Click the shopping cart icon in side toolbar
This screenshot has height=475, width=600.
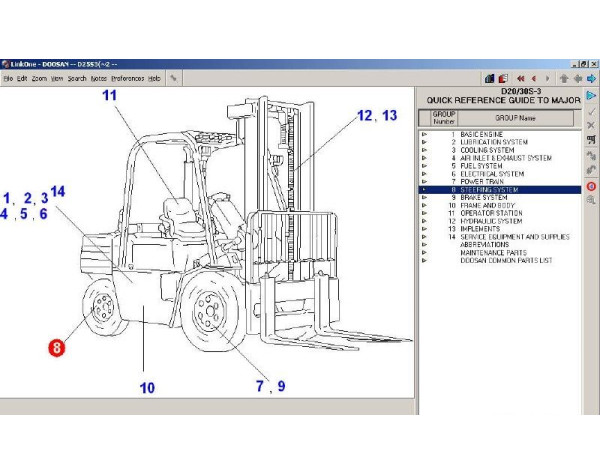click(591, 140)
